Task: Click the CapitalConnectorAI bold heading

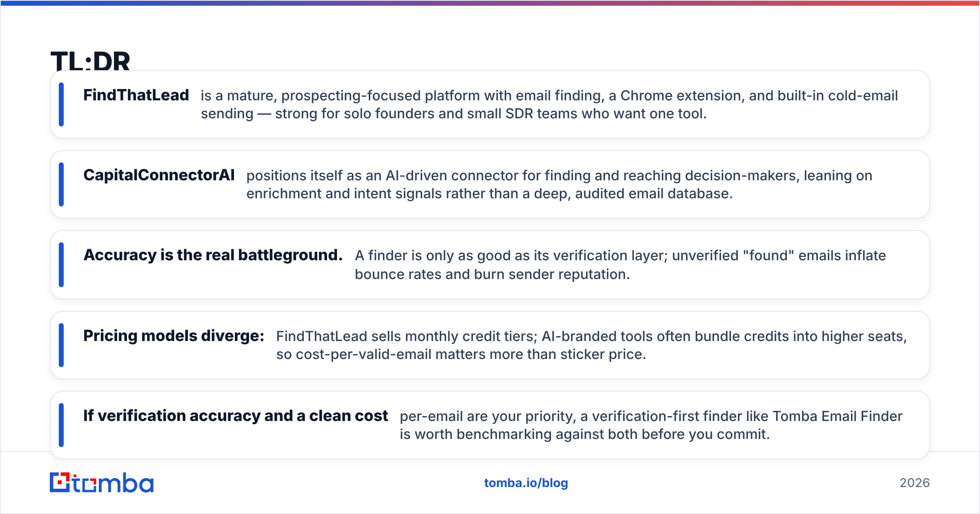Action: (x=159, y=175)
